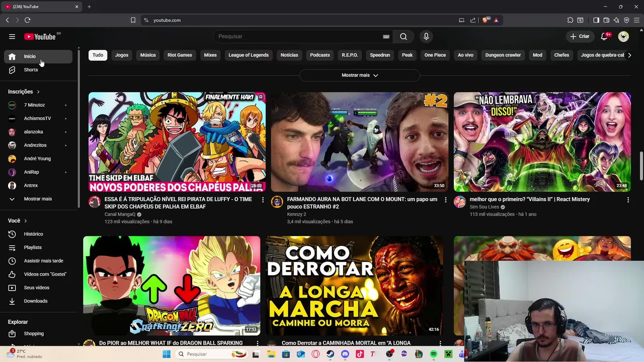Image resolution: width=644 pixels, height=362 pixels.
Task: Open Playlists in sidebar
Action: coord(38,247)
